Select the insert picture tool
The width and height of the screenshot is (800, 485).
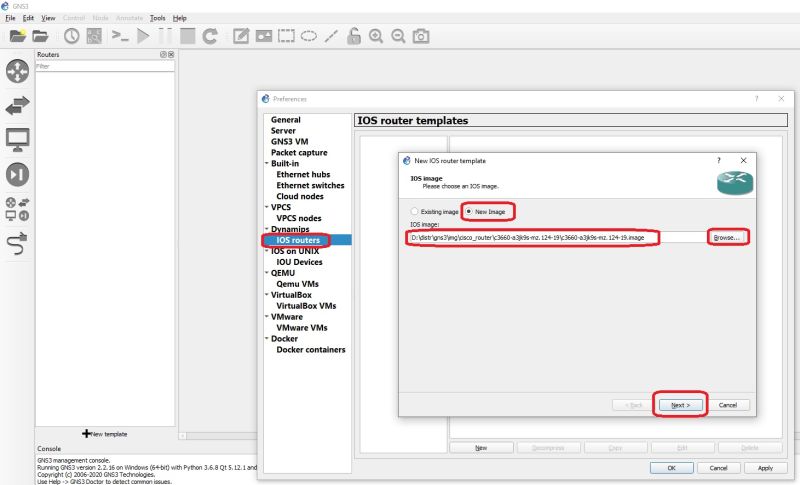[264, 36]
